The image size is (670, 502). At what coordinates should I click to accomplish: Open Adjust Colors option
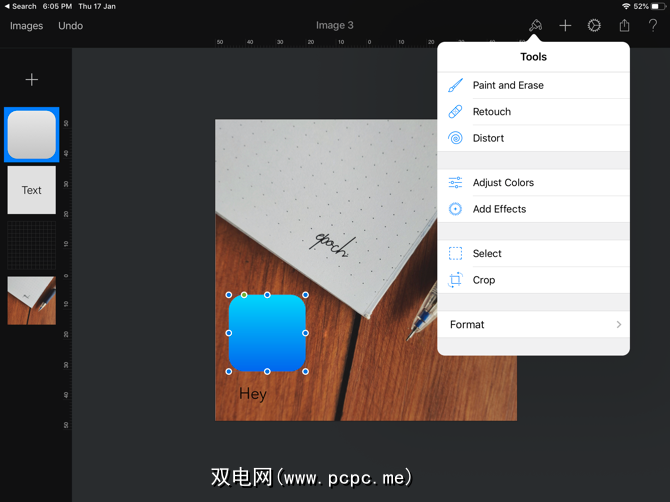[534, 182]
